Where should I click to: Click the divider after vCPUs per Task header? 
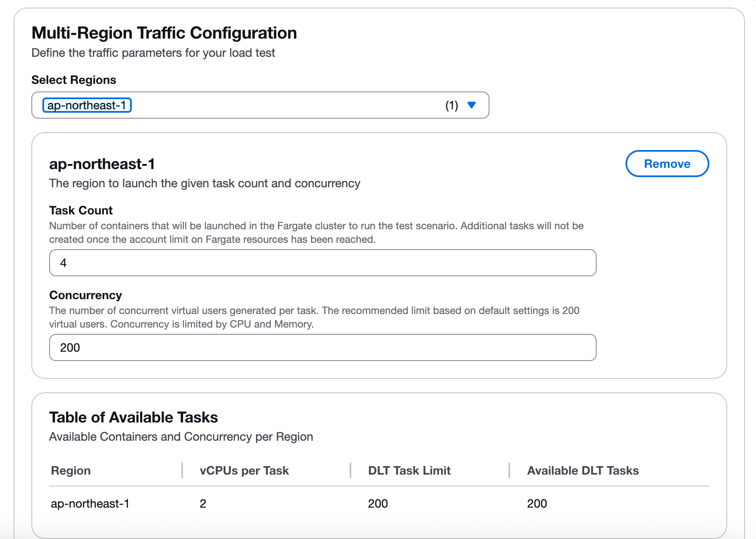point(350,470)
